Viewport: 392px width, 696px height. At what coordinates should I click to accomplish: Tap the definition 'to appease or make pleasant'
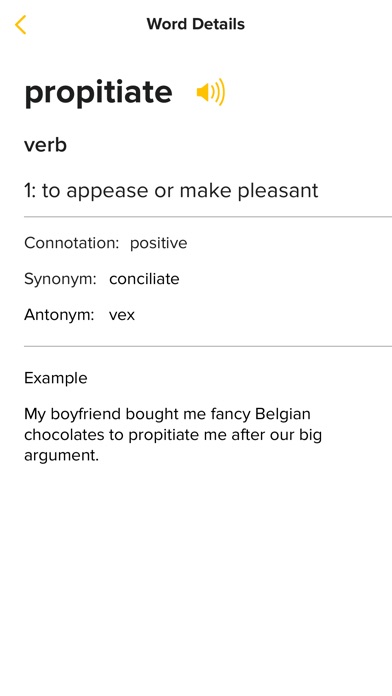(x=180, y=191)
